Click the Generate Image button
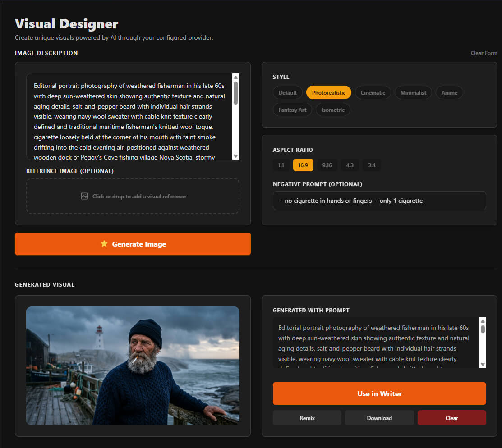The image size is (502, 448). tap(133, 243)
